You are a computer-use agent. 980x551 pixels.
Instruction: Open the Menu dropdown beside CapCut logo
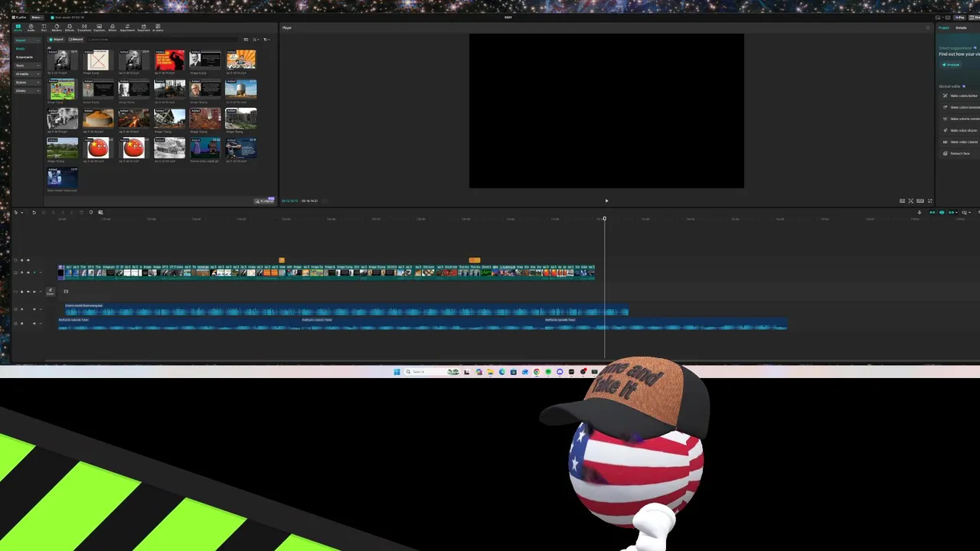tap(38, 18)
